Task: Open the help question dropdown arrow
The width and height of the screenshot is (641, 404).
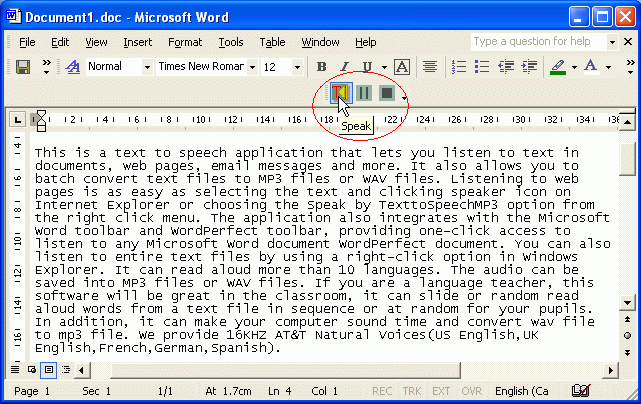Action: point(612,42)
